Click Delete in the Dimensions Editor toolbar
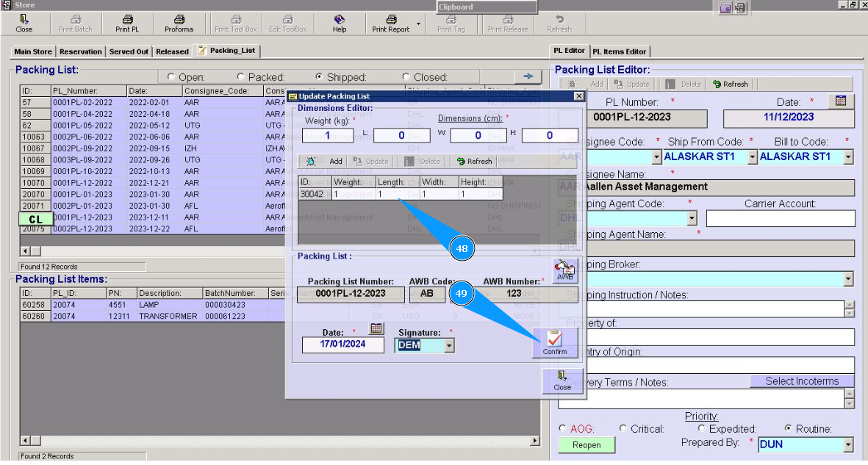868x465 pixels. point(422,161)
